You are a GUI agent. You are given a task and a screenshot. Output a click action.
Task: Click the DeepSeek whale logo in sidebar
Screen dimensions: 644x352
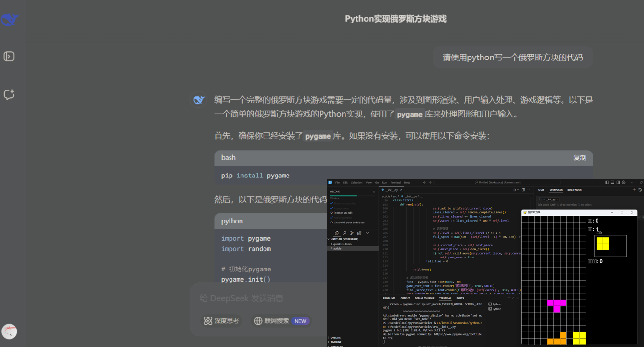coord(9,20)
